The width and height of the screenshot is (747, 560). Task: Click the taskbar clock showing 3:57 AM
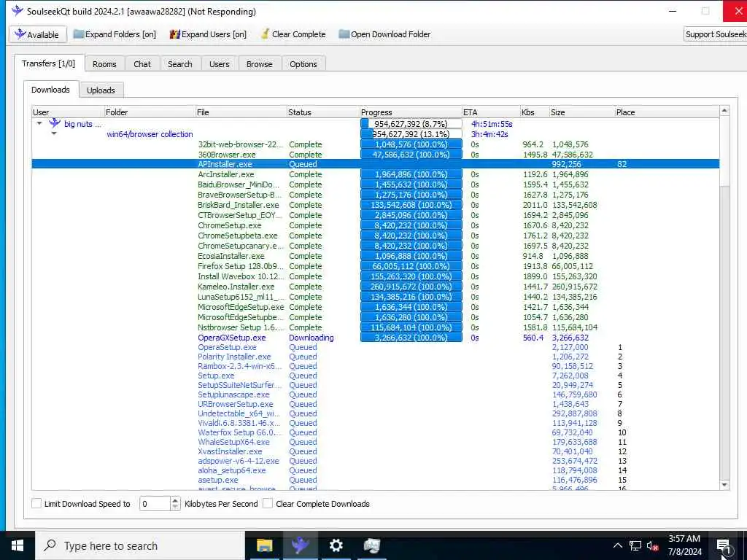(x=684, y=545)
